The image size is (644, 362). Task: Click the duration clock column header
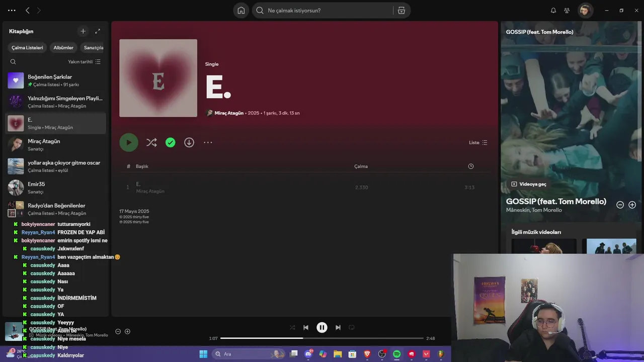tap(471, 166)
